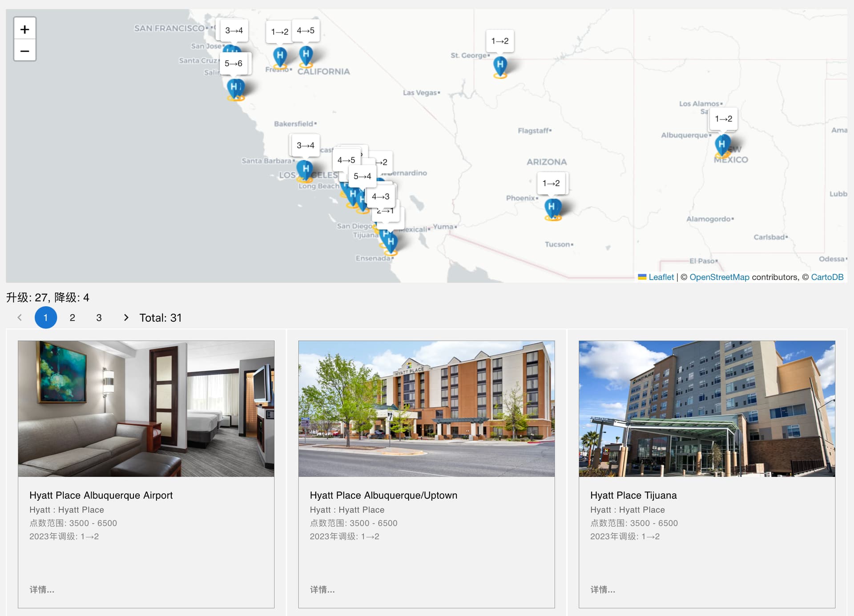The height and width of the screenshot is (616, 854).
Task: Go to previous page of results
Action: [20, 317]
